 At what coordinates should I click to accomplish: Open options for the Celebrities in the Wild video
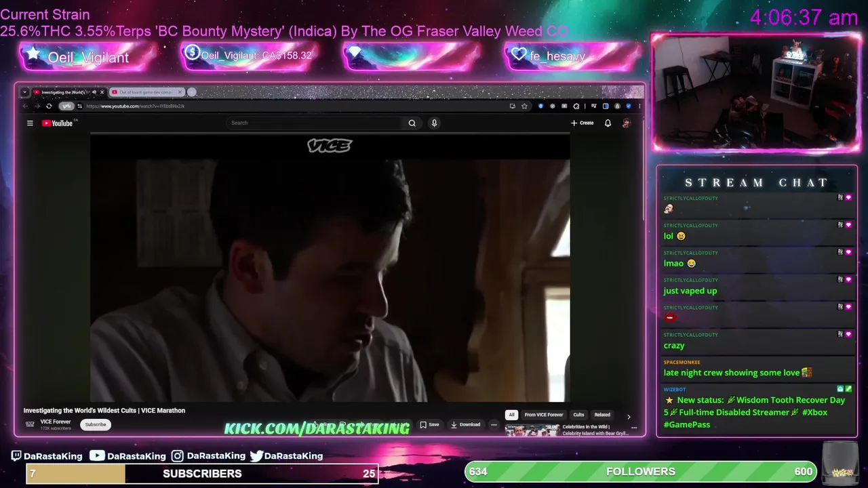pyautogui.click(x=634, y=428)
